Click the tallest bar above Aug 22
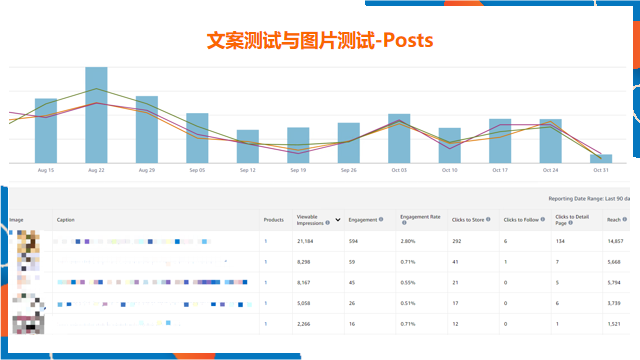This screenshot has width=640, height=360. click(96, 115)
